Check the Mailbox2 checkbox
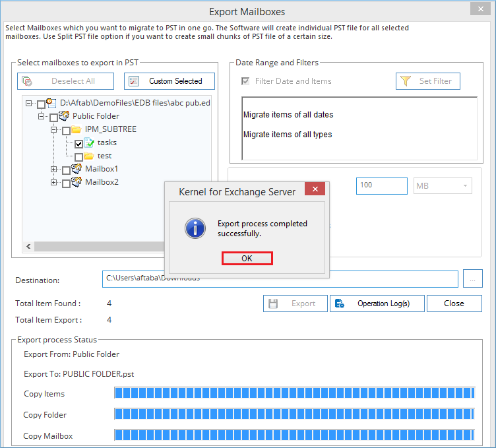Screen dimensions: 496x448 coord(66,183)
